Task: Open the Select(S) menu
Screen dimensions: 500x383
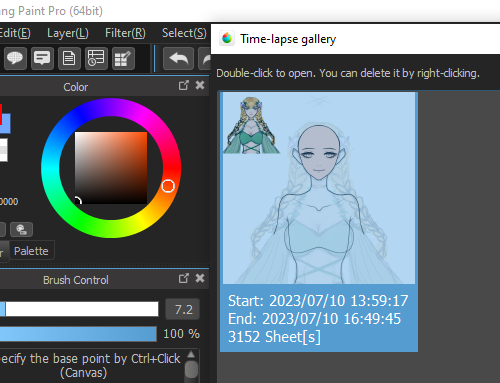Action: 184,33
